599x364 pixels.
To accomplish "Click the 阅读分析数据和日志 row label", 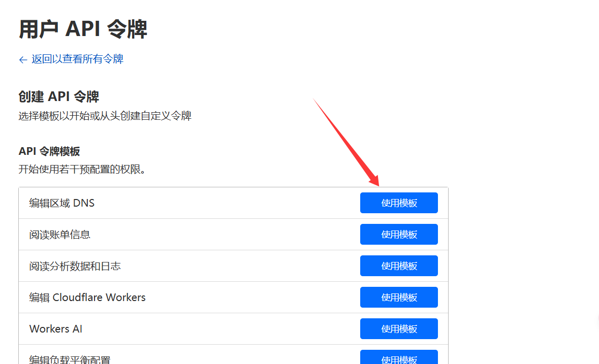I will [x=75, y=266].
